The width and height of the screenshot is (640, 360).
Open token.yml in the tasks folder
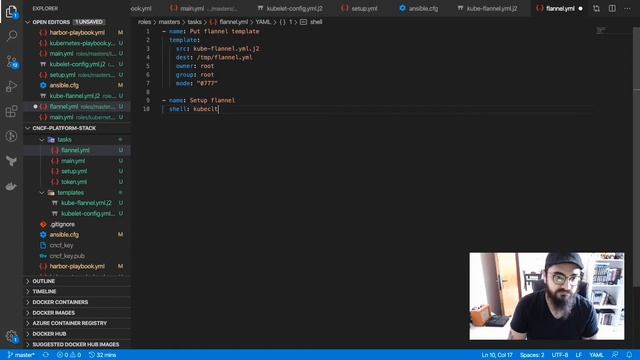[77, 182]
